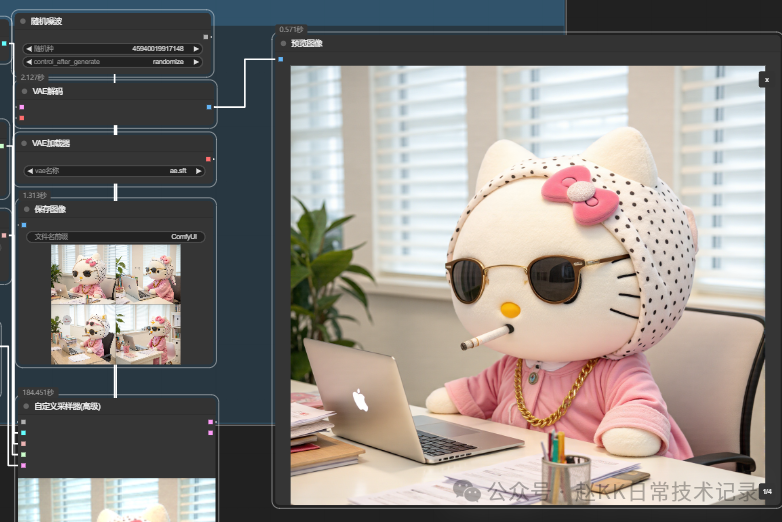Click the 2.127秒 timing badge

[x=32, y=77]
